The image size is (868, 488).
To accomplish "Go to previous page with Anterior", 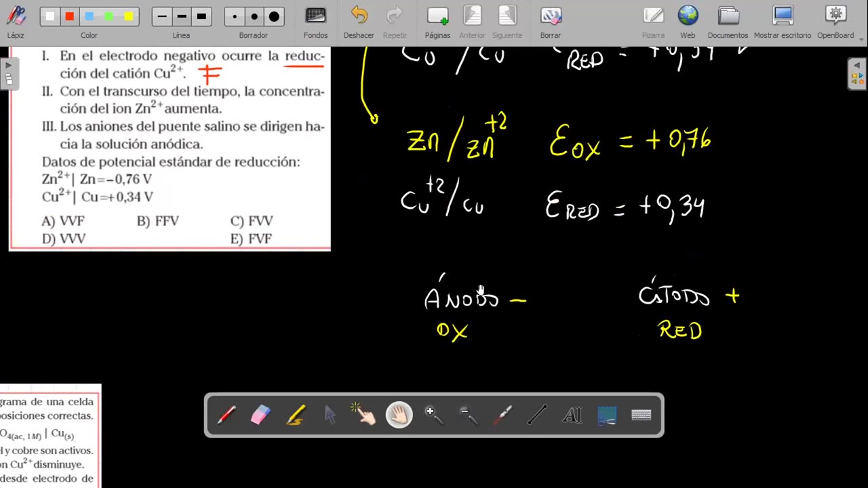I will 472,22.
